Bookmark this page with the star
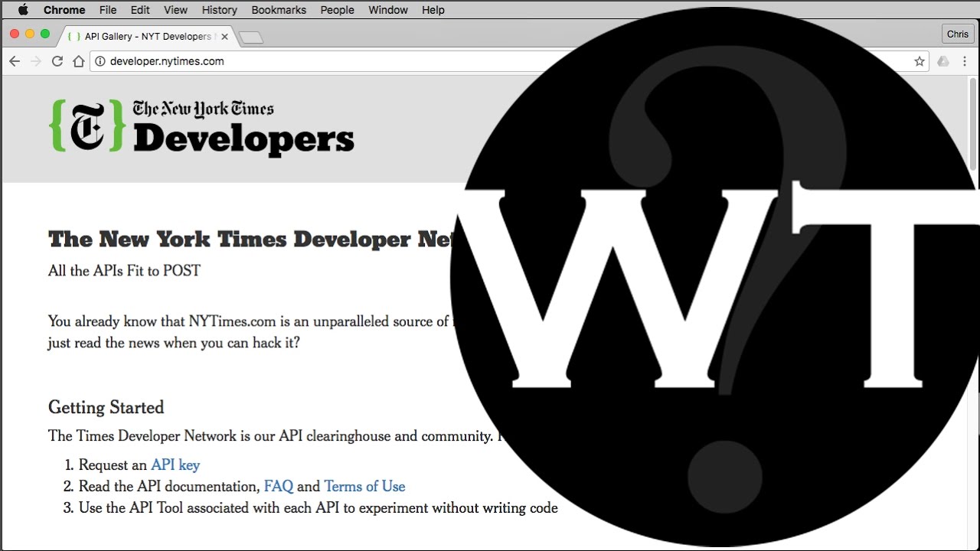Screen dimensions: 980x551 pos(920,61)
